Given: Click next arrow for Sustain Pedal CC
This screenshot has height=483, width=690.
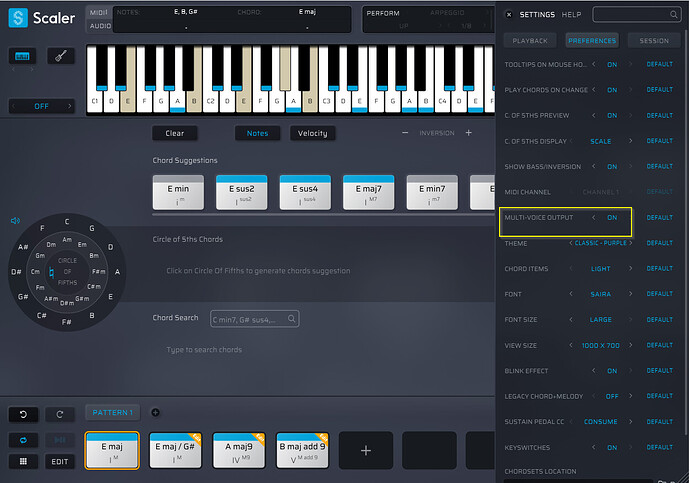Looking at the screenshot, I should pos(631,421).
